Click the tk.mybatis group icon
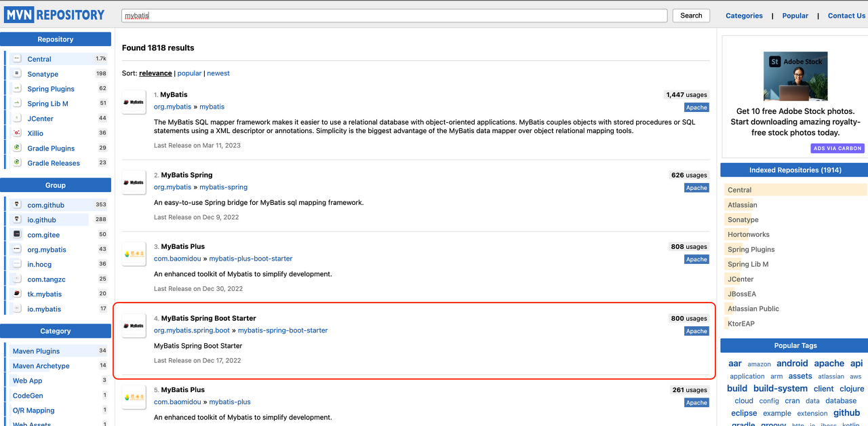868x426 pixels. click(x=17, y=294)
